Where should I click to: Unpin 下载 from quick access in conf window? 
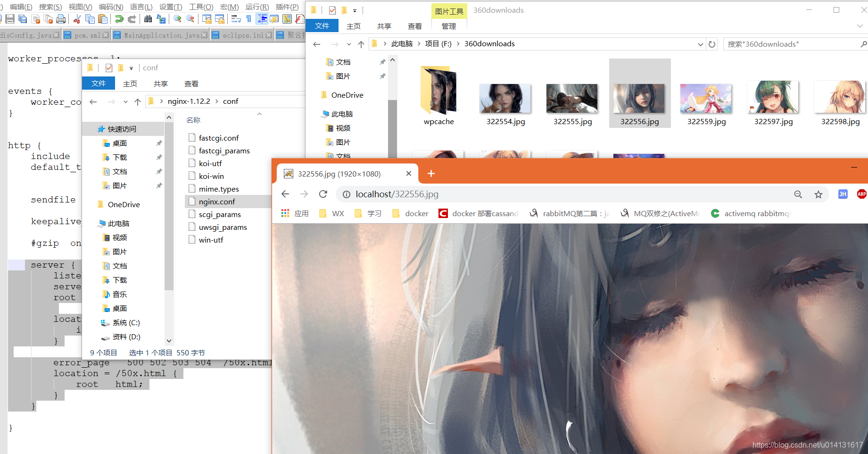pyautogui.click(x=159, y=157)
